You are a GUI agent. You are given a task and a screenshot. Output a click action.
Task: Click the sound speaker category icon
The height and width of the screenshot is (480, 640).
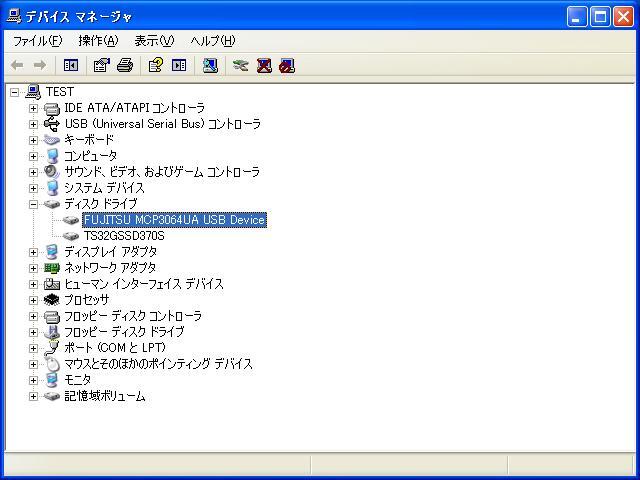click(52, 172)
